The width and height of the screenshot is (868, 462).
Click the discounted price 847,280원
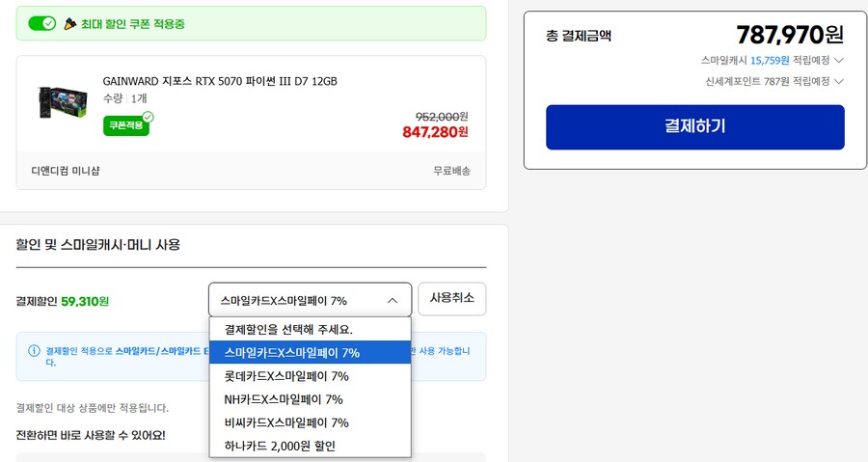tap(435, 132)
